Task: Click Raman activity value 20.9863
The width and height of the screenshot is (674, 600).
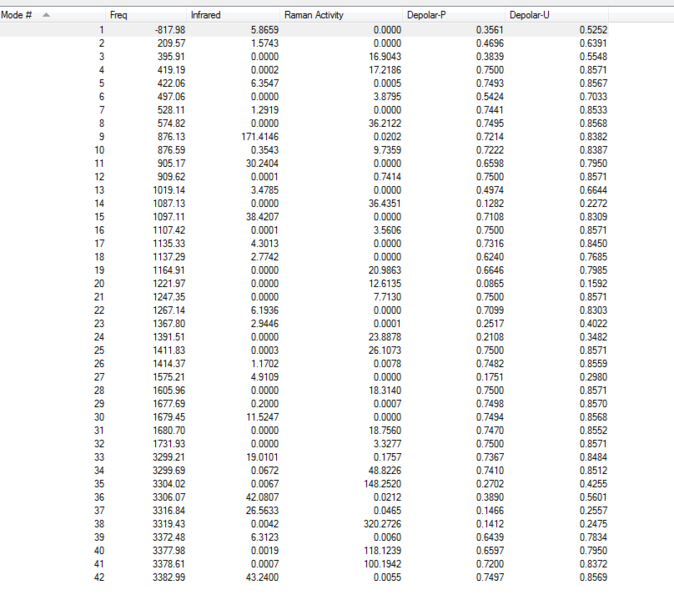Action: [x=385, y=270]
